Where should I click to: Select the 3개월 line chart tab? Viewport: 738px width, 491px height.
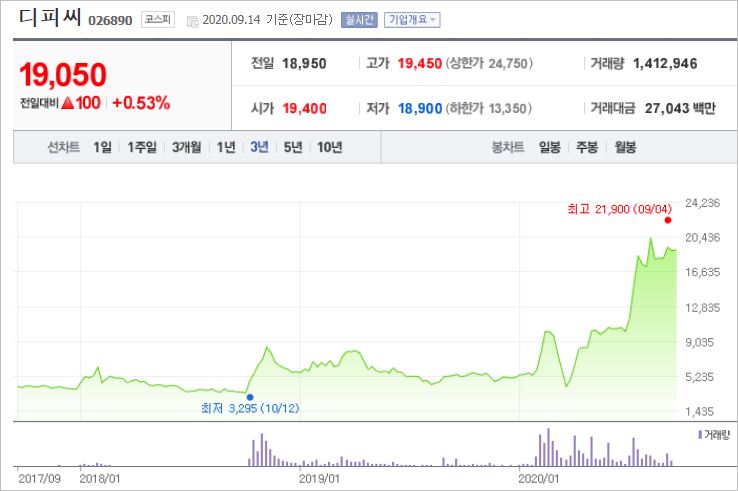[x=186, y=147]
